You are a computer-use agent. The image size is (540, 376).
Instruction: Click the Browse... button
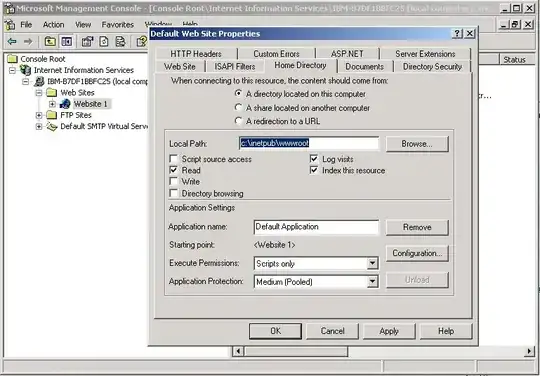coord(417,144)
